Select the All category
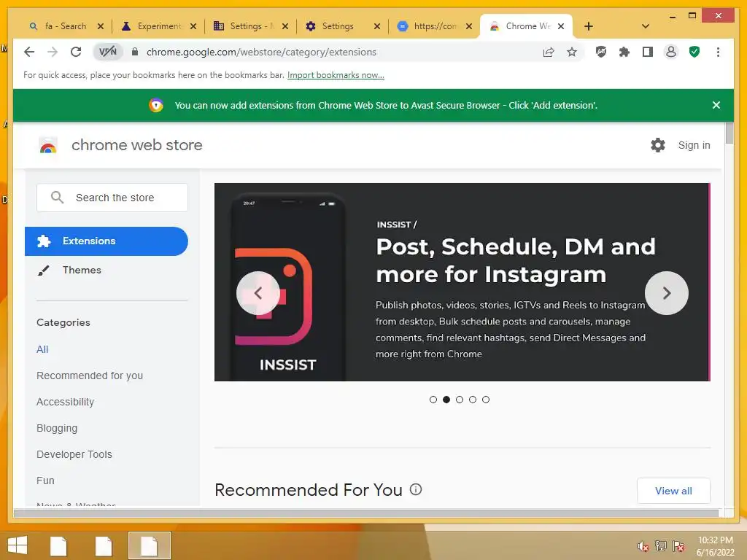Screen dimensions: 747x560 point(42,349)
